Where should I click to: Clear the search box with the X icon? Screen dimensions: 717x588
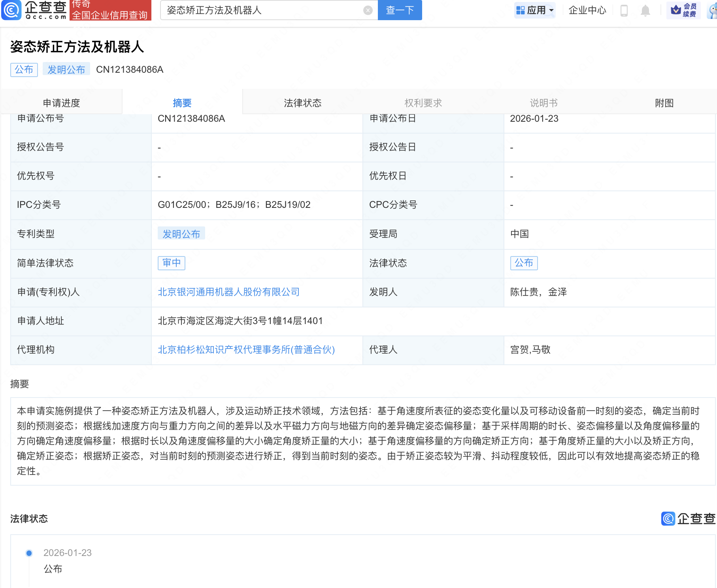(368, 10)
